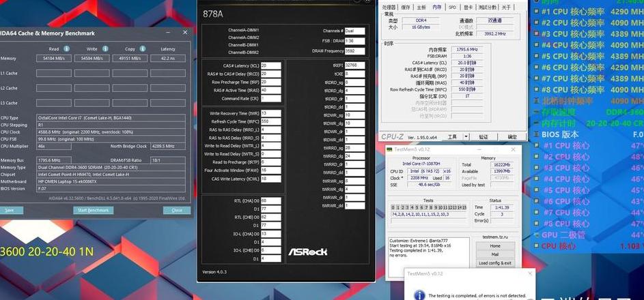Click 验证 button in CPU-Z
Screen dimensions: 644x300
(x=484, y=137)
